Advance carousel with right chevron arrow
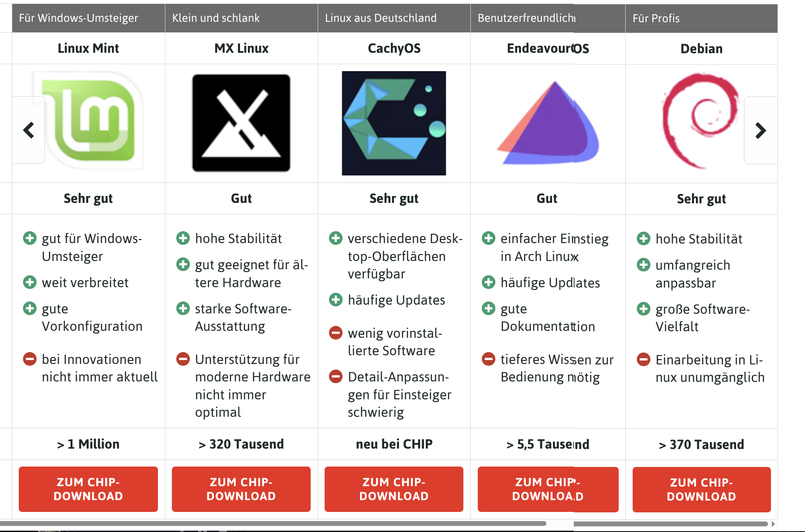805x532 pixels. point(760,130)
